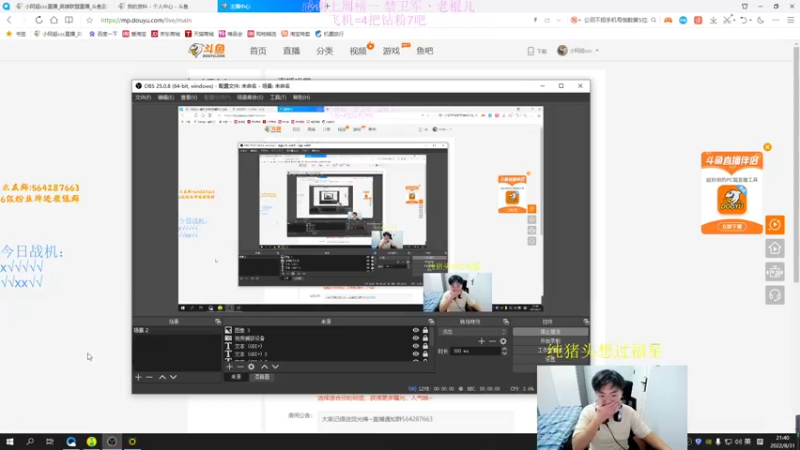Open customer service headset icon in sidebar
The width and height of the screenshot is (800, 450).
tap(774, 295)
